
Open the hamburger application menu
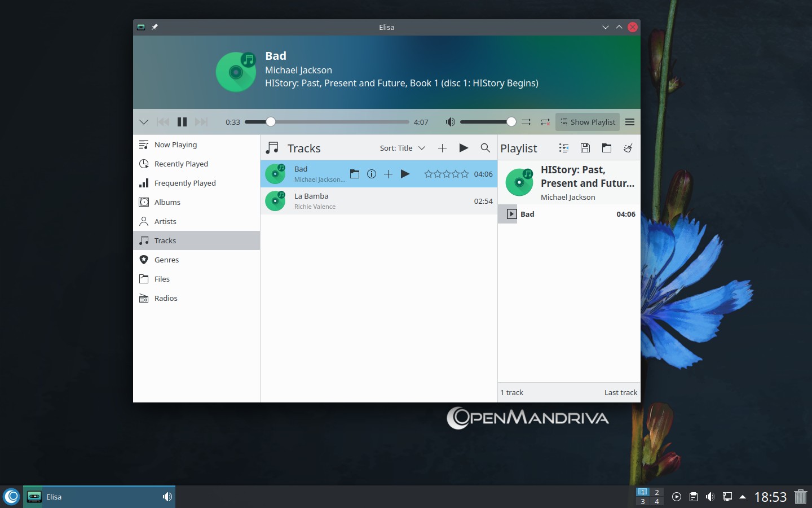pos(630,122)
